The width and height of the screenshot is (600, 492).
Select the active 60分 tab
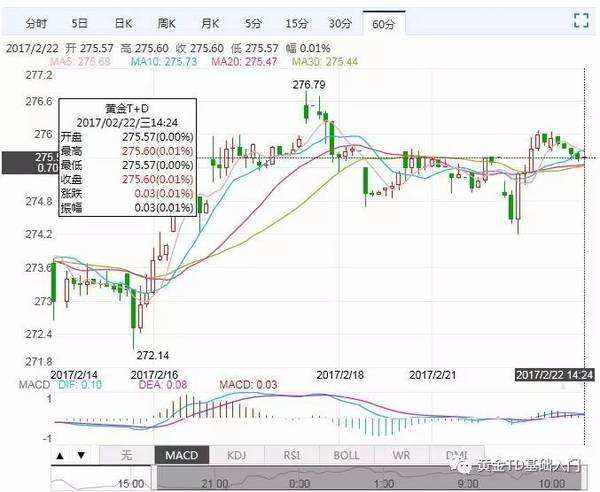[384, 24]
